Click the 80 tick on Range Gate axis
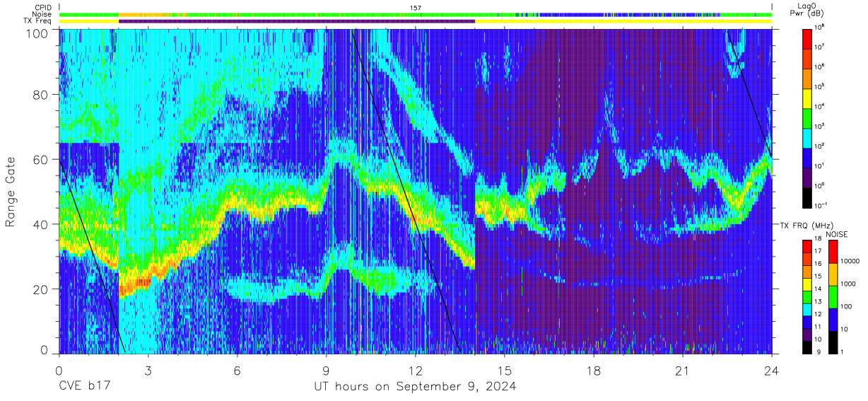 point(42,95)
